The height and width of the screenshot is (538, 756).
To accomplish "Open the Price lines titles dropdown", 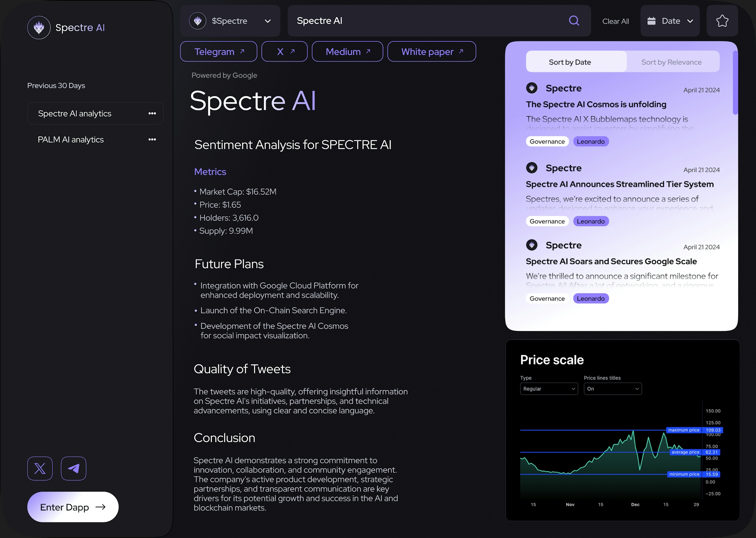I will [x=613, y=389].
